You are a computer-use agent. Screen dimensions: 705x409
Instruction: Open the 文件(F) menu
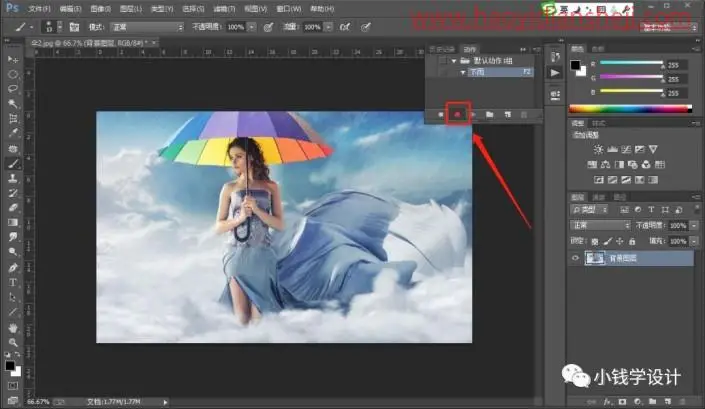click(40, 9)
